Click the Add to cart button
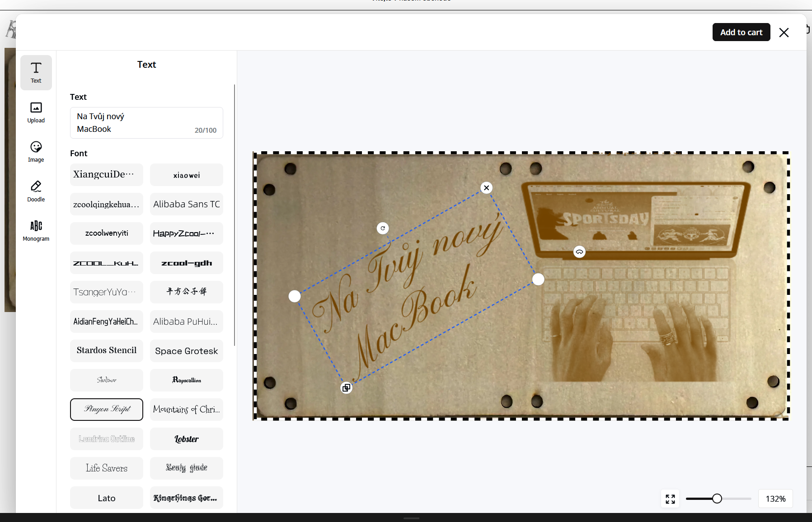The height and width of the screenshot is (522, 812). click(x=741, y=32)
